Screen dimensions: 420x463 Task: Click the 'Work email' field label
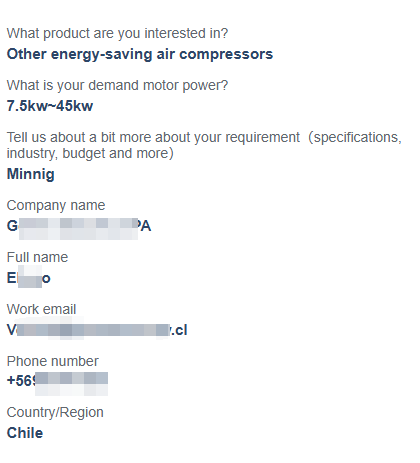(41, 309)
